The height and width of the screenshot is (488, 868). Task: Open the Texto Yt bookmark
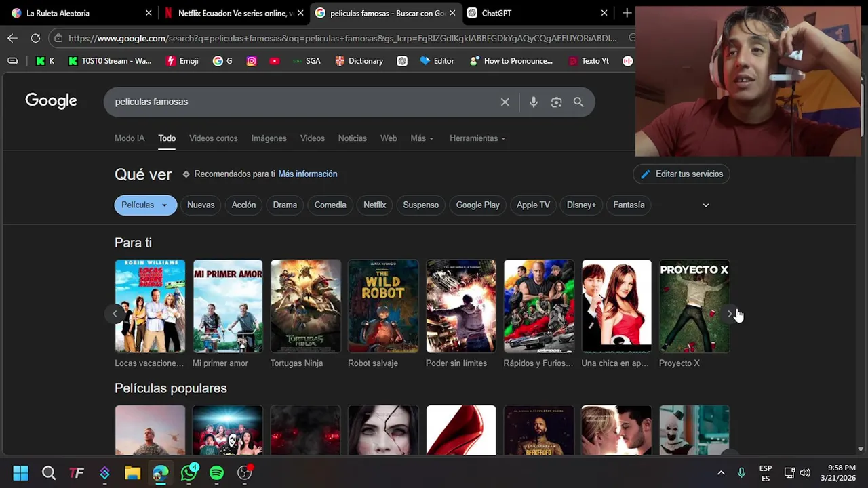[589, 61]
